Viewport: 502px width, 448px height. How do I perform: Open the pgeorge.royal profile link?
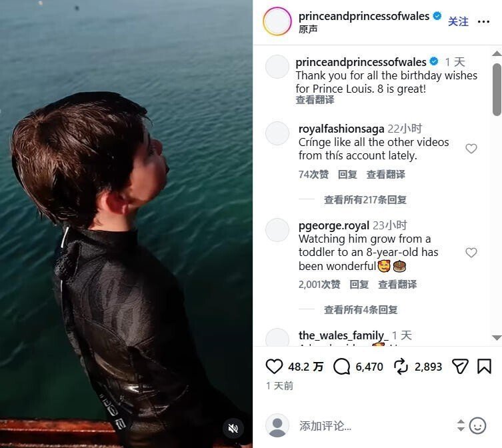coord(334,226)
